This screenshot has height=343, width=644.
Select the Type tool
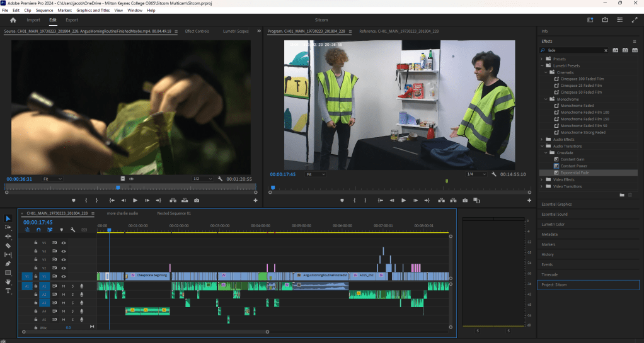(8, 291)
